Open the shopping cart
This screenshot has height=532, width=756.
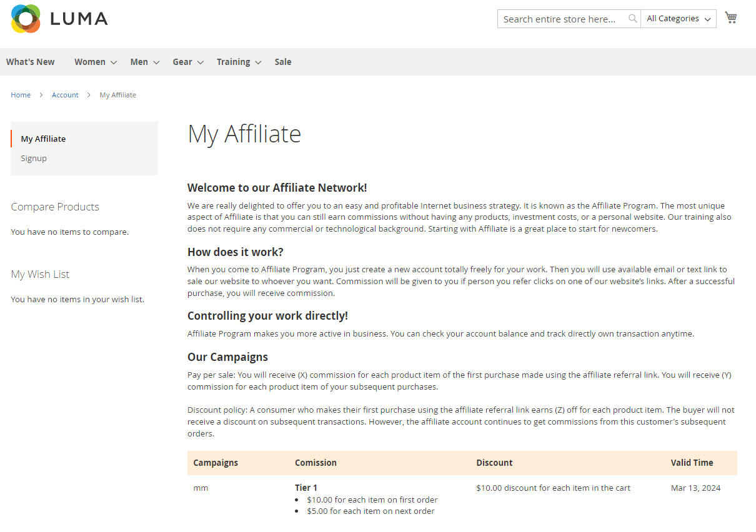(x=730, y=18)
